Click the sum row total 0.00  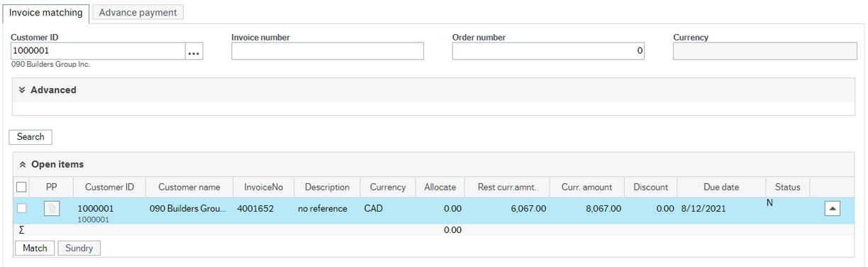click(x=452, y=230)
